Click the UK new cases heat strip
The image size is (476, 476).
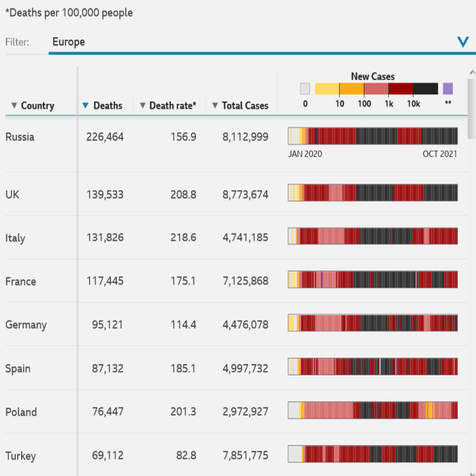click(373, 193)
